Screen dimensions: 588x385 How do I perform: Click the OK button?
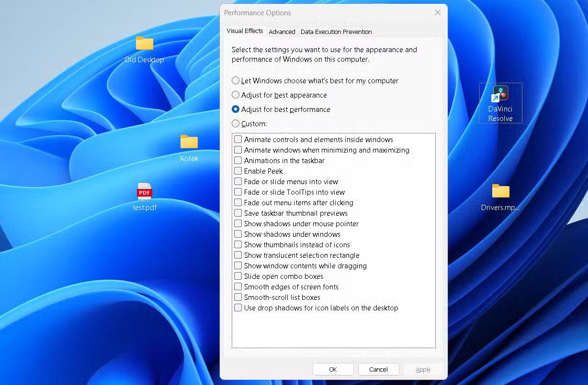[x=333, y=369]
